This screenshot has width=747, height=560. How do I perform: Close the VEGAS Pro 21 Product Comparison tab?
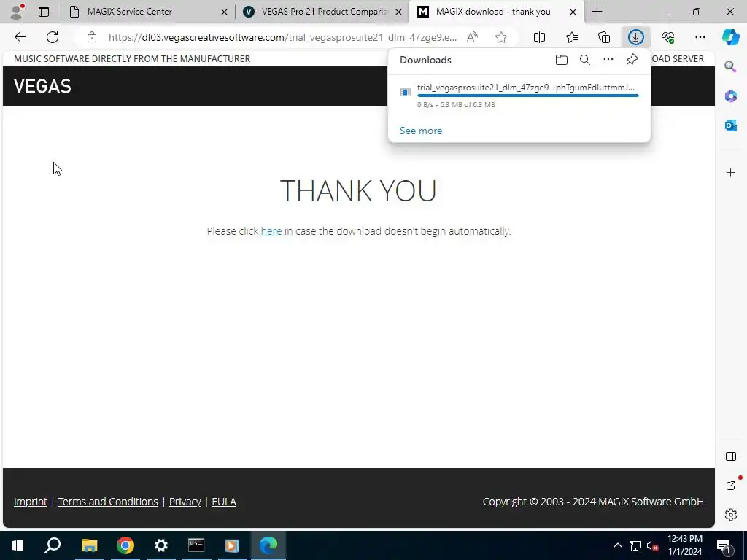pos(398,12)
